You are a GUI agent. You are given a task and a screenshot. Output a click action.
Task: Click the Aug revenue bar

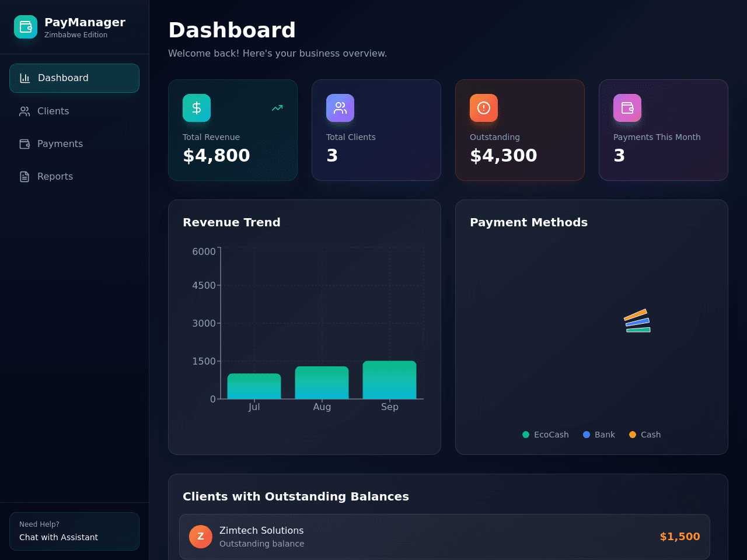(x=322, y=383)
